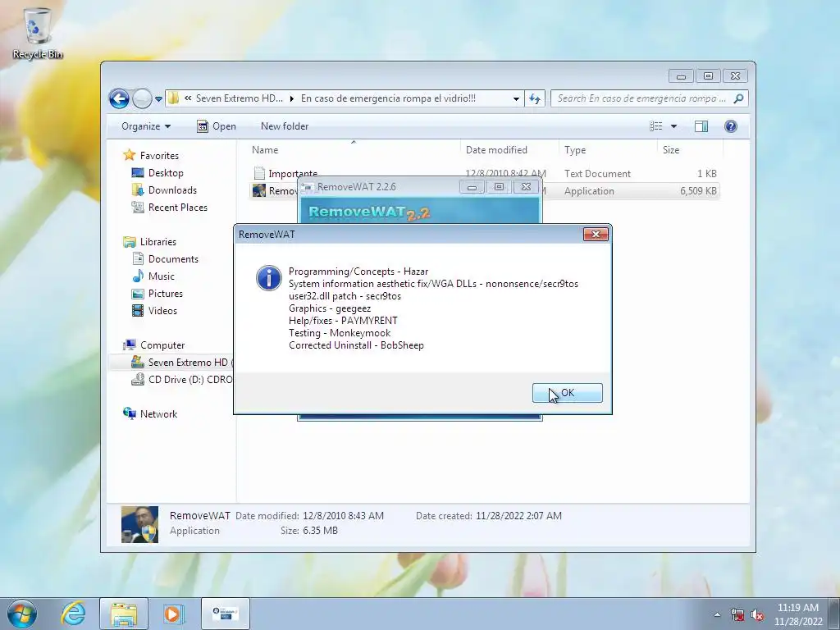Go forward in Explorer window
The image size is (840, 630).
pos(142,98)
